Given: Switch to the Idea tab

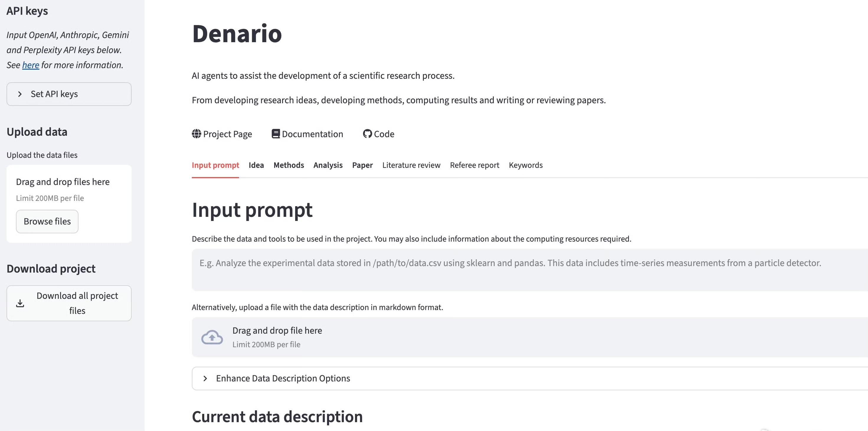Looking at the screenshot, I should [x=256, y=165].
